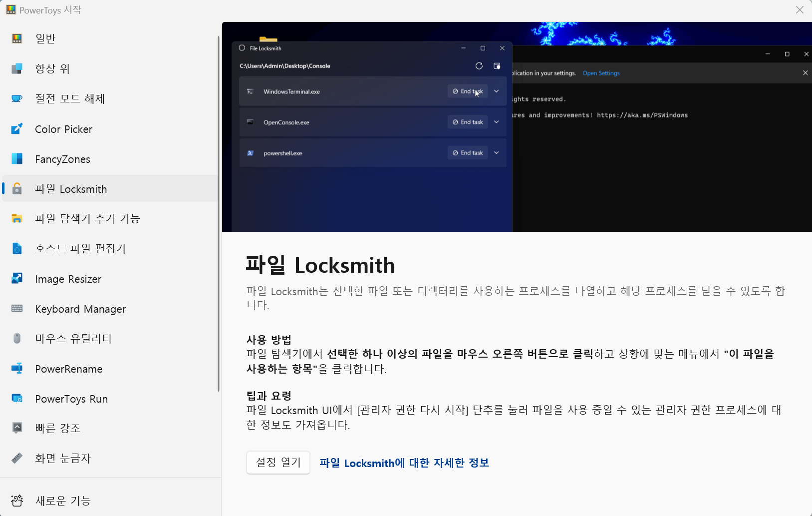Open the 빠른 강조 page
Screen dimensions: 812x516
110,428
